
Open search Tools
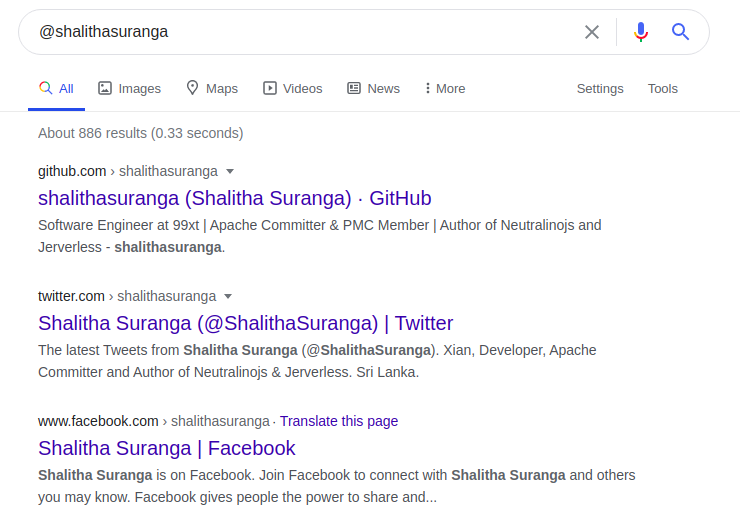tap(663, 89)
